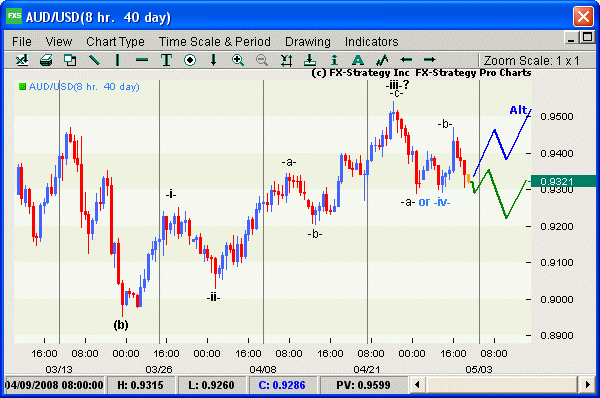Image resolution: width=600 pixels, height=398 pixels.
Task: Select the diagonal trend line tool
Action: pyautogui.click(x=94, y=60)
